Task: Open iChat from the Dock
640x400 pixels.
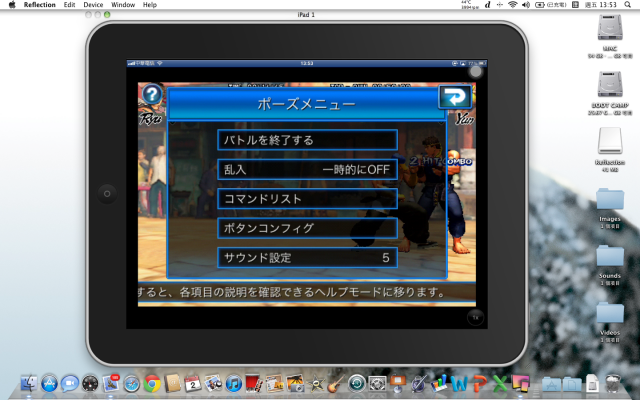Action: (x=70, y=384)
